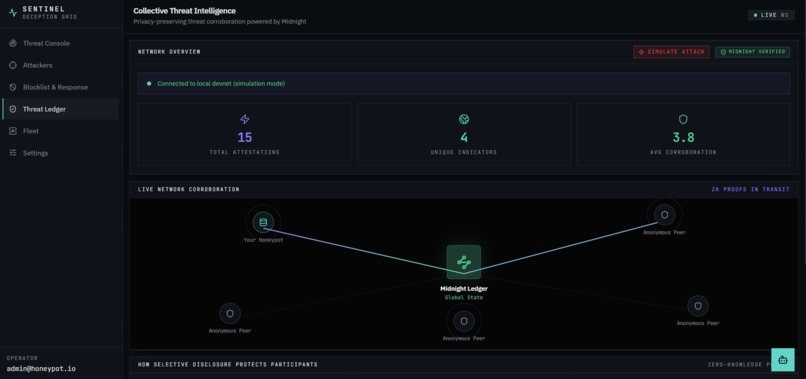The height and width of the screenshot is (379, 806).
Task: Go to the Attackers page
Action: (x=60, y=65)
